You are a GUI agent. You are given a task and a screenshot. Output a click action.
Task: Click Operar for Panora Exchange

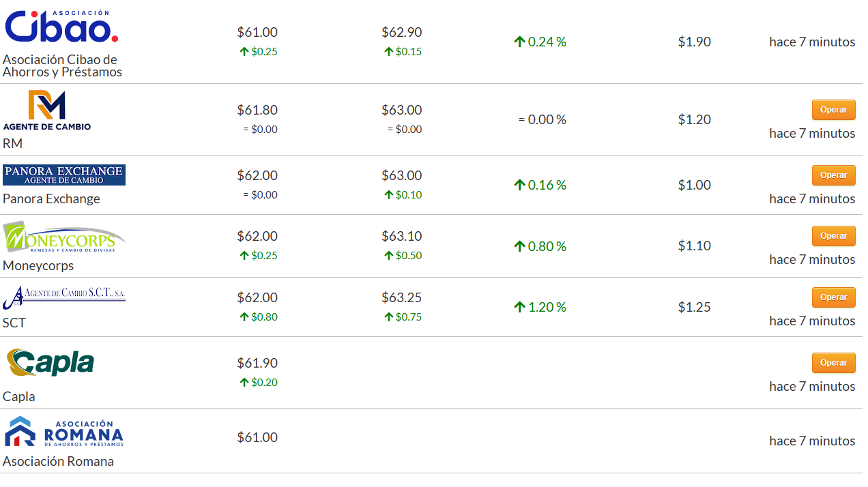click(x=833, y=175)
